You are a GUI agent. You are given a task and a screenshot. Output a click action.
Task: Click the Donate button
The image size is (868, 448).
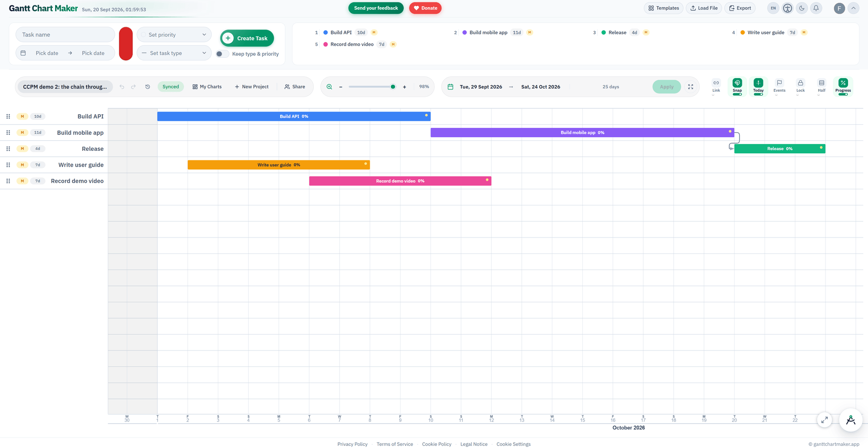[x=425, y=8]
